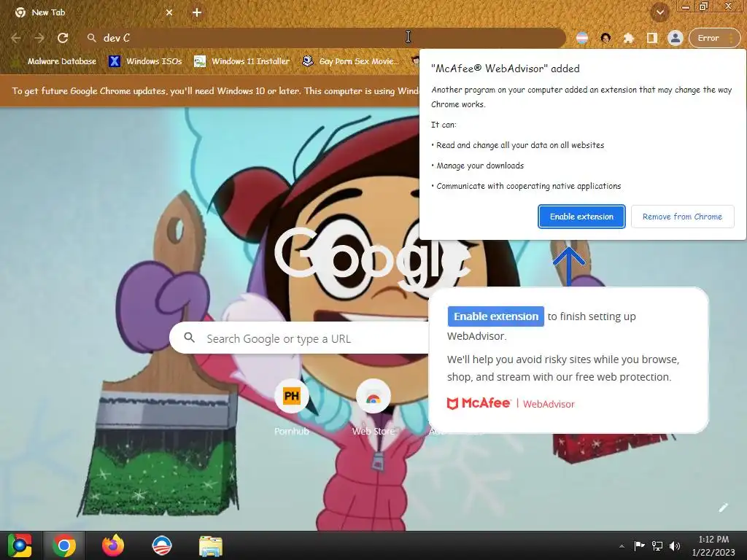Image resolution: width=747 pixels, height=560 pixels.
Task: Click 'Communicate with cooperating native applications' text
Action: [x=529, y=186]
